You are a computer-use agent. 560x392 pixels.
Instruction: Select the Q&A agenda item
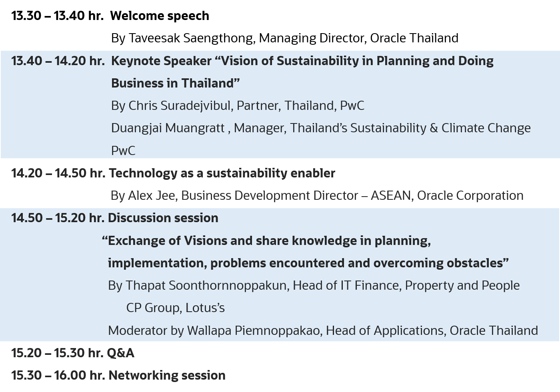(x=120, y=353)
